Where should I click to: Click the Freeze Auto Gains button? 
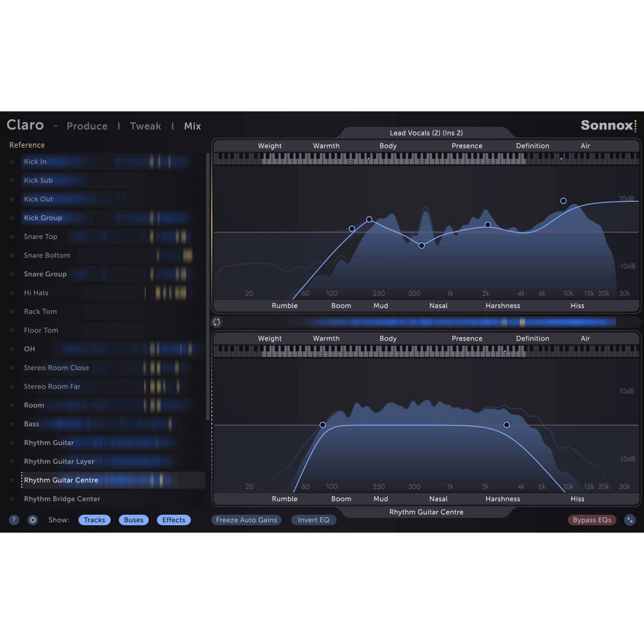[246, 520]
